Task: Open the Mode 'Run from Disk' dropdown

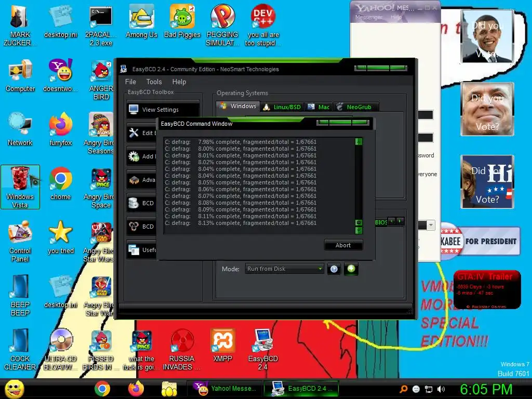Action: [x=284, y=269]
